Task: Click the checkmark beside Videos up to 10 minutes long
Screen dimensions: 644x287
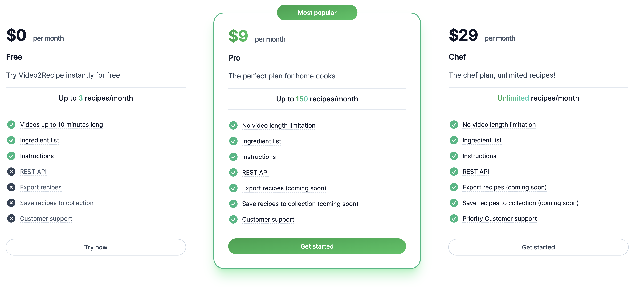Action: pyautogui.click(x=11, y=125)
